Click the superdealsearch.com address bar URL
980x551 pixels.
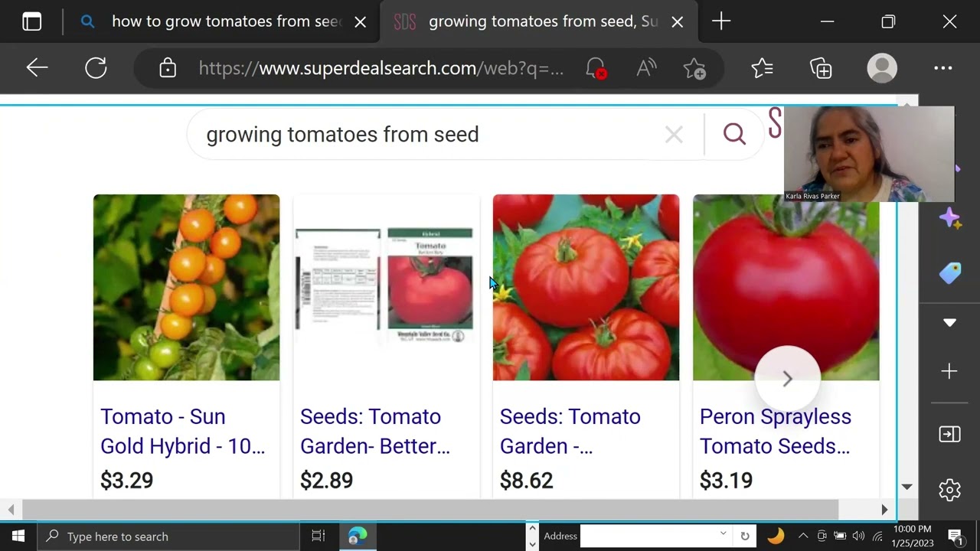(381, 68)
